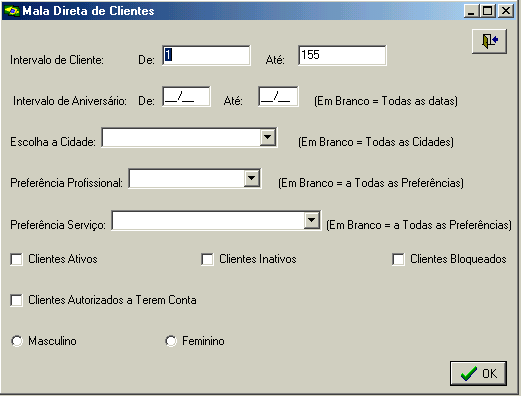Expand the Preferência Profissional dropdown
The image size is (521, 396).
(x=252, y=178)
